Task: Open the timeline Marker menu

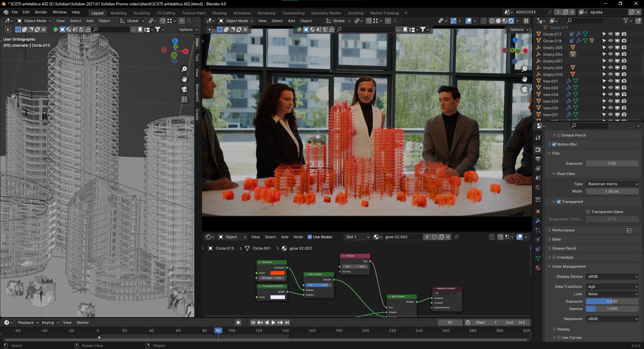Action: click(x=83, y=322)
